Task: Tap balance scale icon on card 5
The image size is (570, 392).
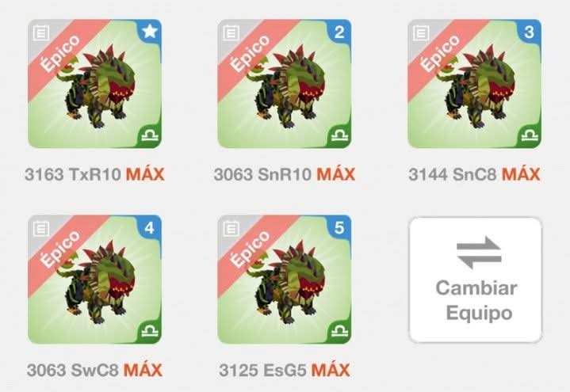Action: (x=339, y=331)
